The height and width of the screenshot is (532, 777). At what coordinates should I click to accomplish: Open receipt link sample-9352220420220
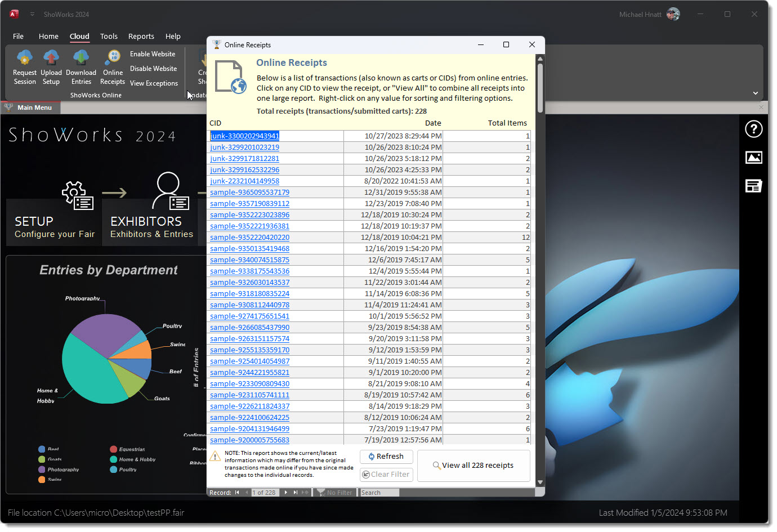coord(249,238)
